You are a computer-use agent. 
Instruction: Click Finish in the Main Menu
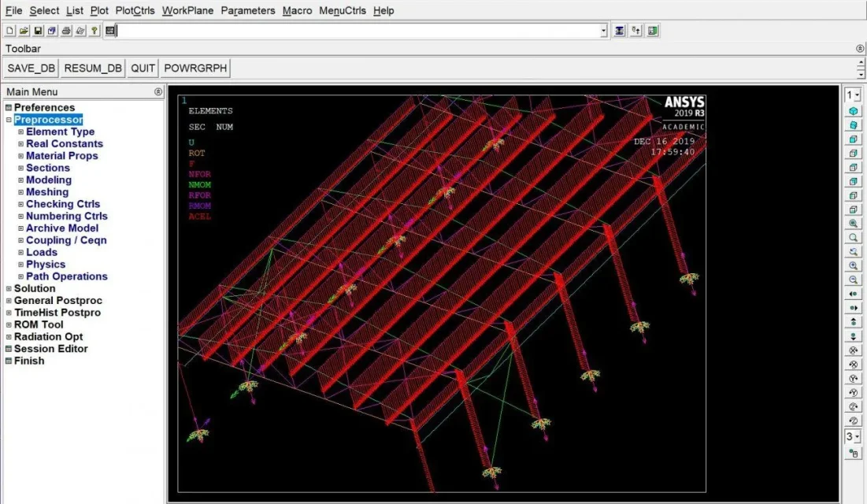coord(29,361)
